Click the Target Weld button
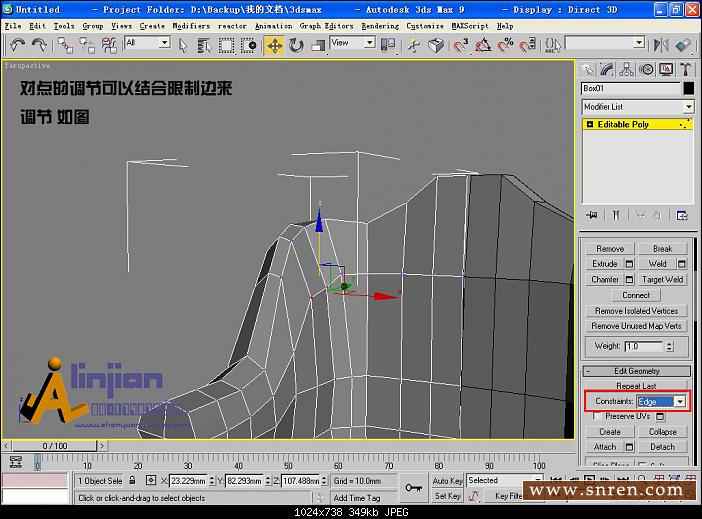Image resolution: width=702 pixels, height=519 pixels. 662,280
